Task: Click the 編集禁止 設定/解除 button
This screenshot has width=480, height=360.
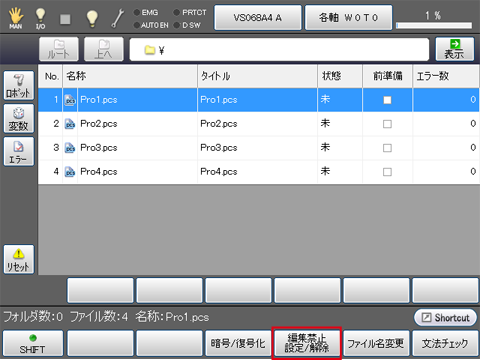Action: coord(307,343)
